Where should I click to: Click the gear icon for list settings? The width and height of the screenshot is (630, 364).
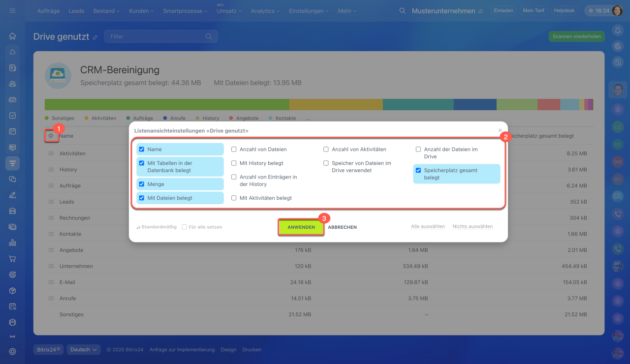pyautogui.click(x=51, y=136)
